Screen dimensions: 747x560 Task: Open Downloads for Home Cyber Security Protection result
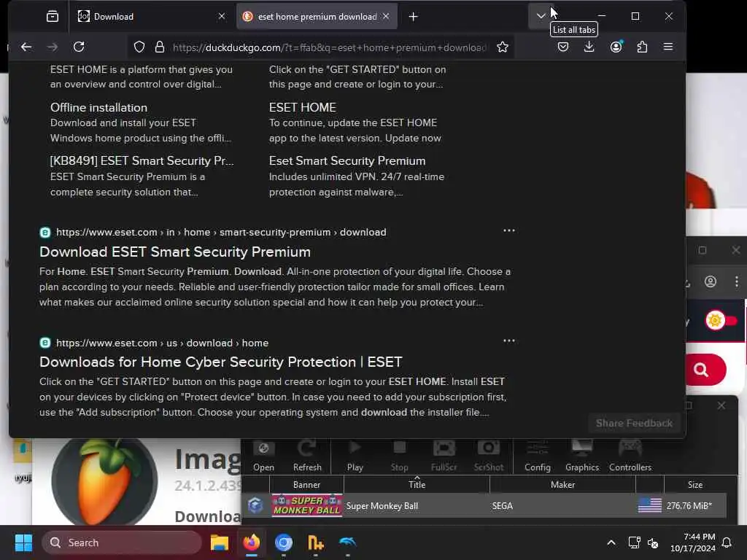[220, 362]
